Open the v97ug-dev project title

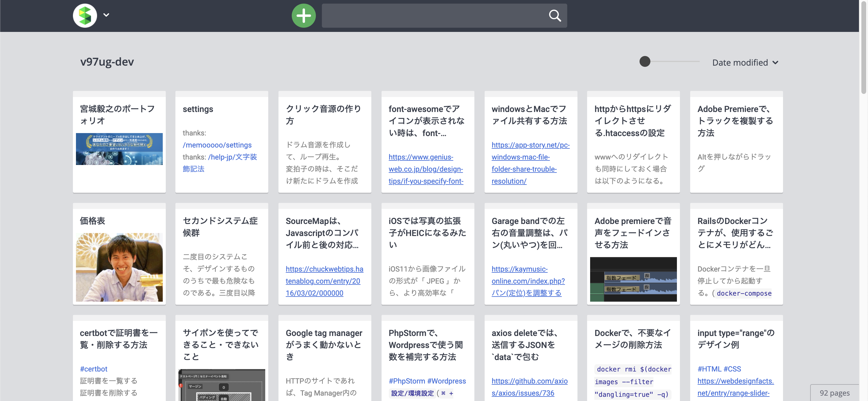pyautogui.click(x=107, y=62)
